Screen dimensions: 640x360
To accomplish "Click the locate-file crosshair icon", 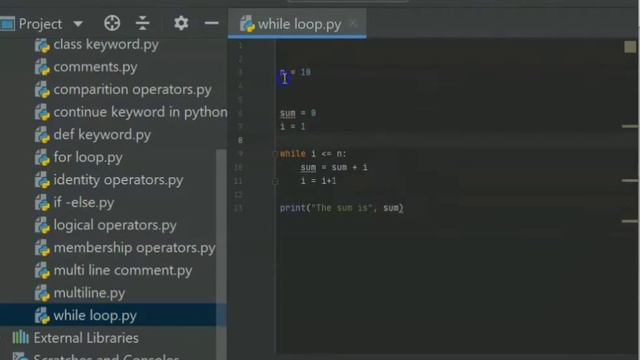I will [112, 23].
